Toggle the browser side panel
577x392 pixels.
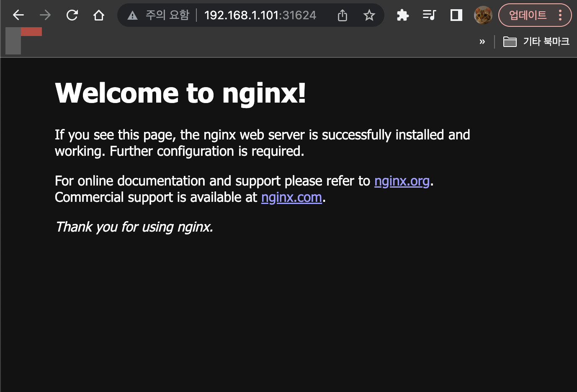coord(456,15)
